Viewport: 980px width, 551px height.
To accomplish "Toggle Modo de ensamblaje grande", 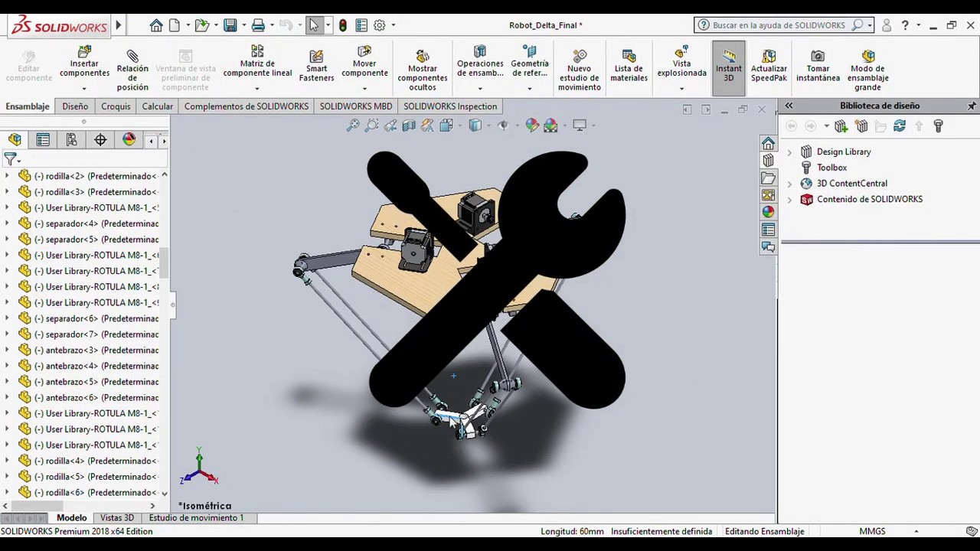I will (867, 70).
